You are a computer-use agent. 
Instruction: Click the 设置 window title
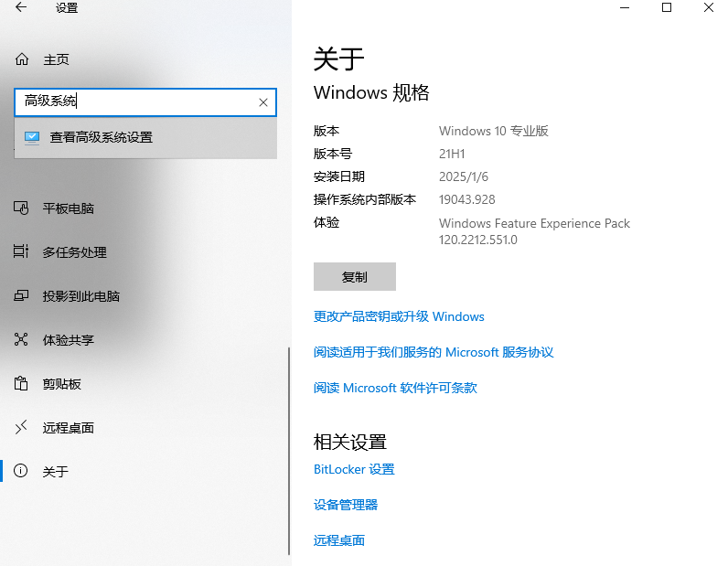tap(67, 8)
